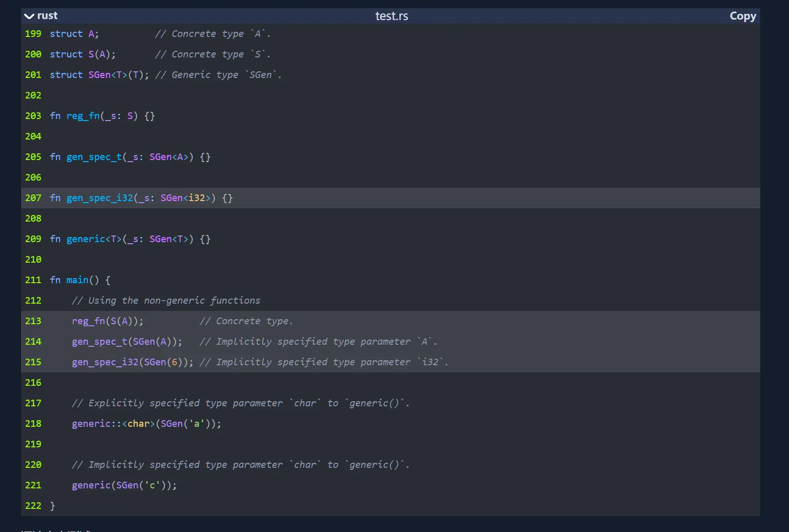This screenshot has width=789, height=532.
Task: Collapse the rust code block chevron
Action: tap(29, 16)
